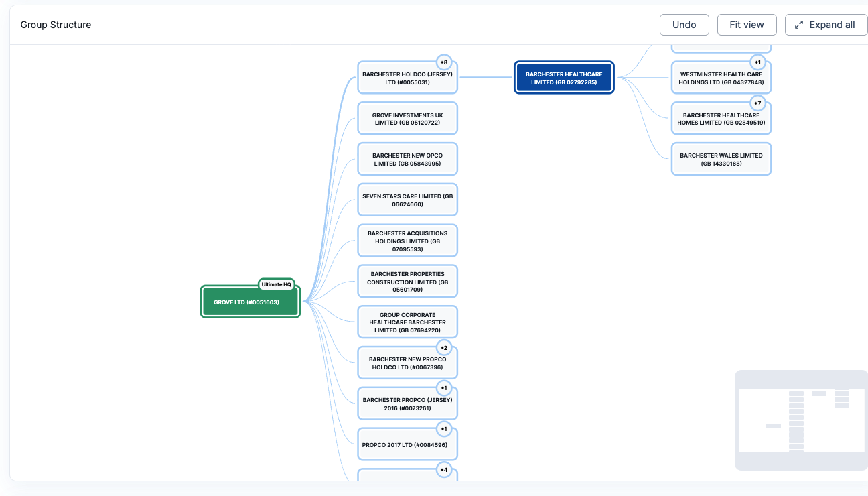The image size is (868, 496).
Task: Click the minimap overview panel
Action: point(801,420)
